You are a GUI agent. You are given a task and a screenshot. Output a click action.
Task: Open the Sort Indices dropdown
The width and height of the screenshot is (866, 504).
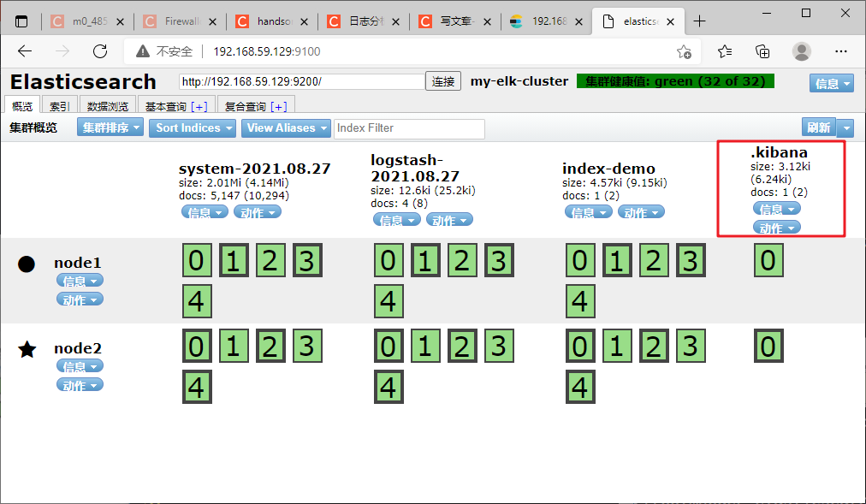point(193,127)
